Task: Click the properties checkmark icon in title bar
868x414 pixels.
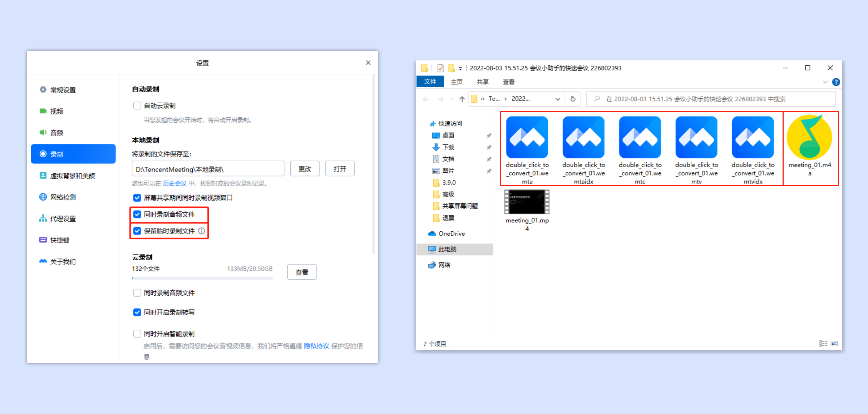Action: [440, 68]
